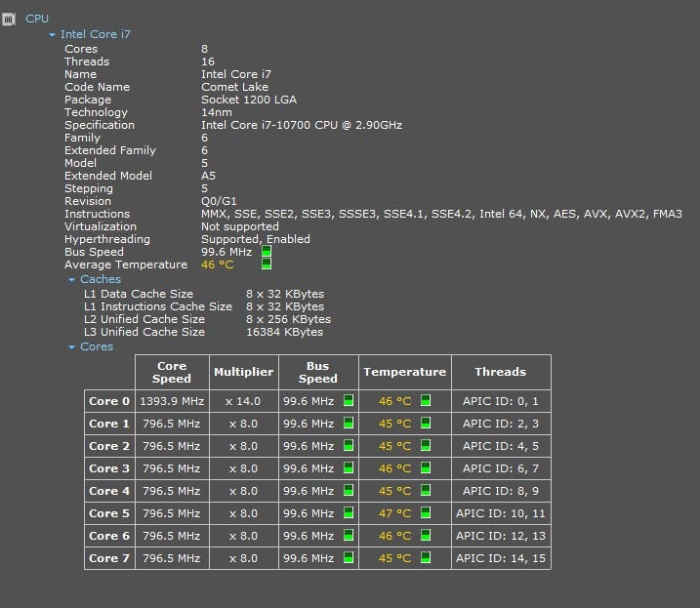Image resolution: width=700 pixels, height=608 pixels.
Task: Click Core 4 bus speed graph icon
Action: 349,490
